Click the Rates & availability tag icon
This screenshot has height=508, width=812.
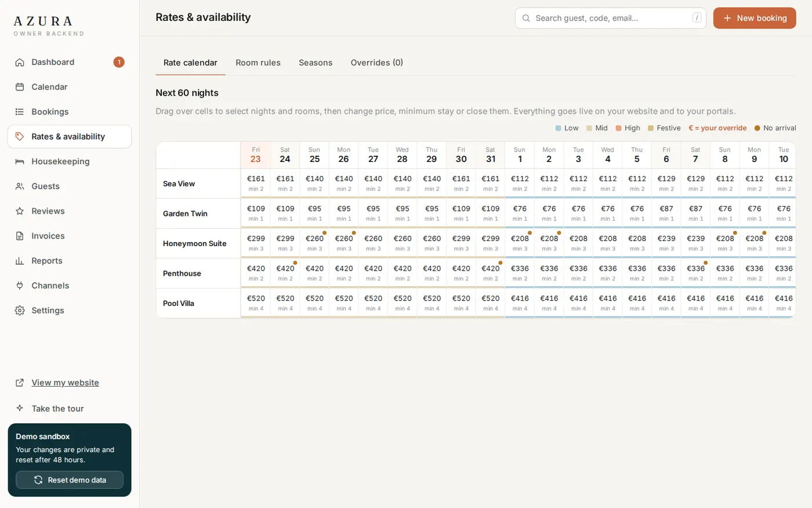(20, 136)
